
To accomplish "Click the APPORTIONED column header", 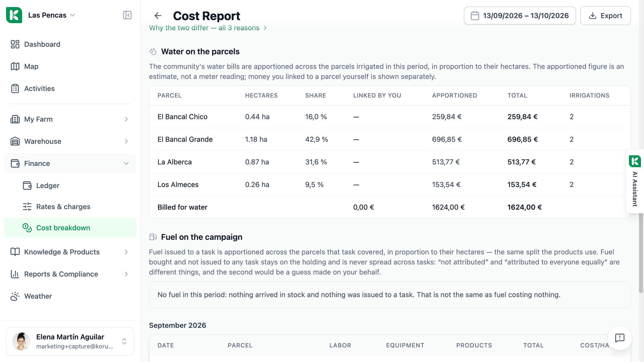I will click(454, 96).
